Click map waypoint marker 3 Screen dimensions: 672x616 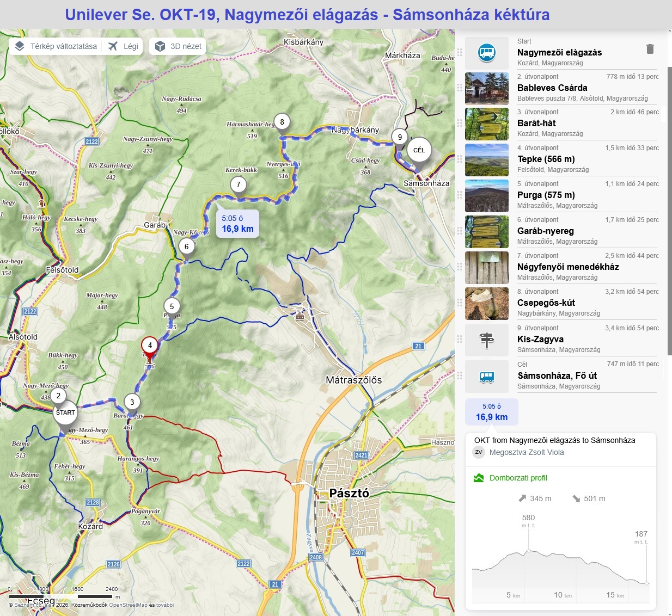tap(132, 403)
